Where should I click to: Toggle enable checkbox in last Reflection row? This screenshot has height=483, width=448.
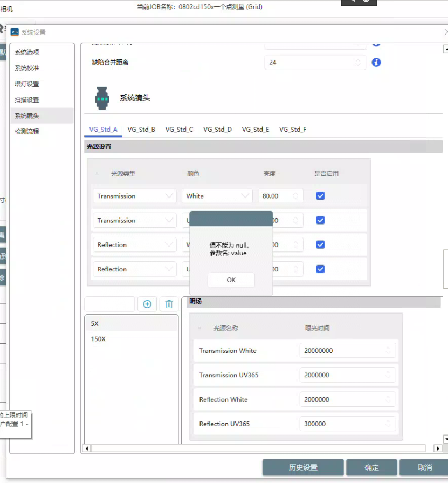pos(320,269)
